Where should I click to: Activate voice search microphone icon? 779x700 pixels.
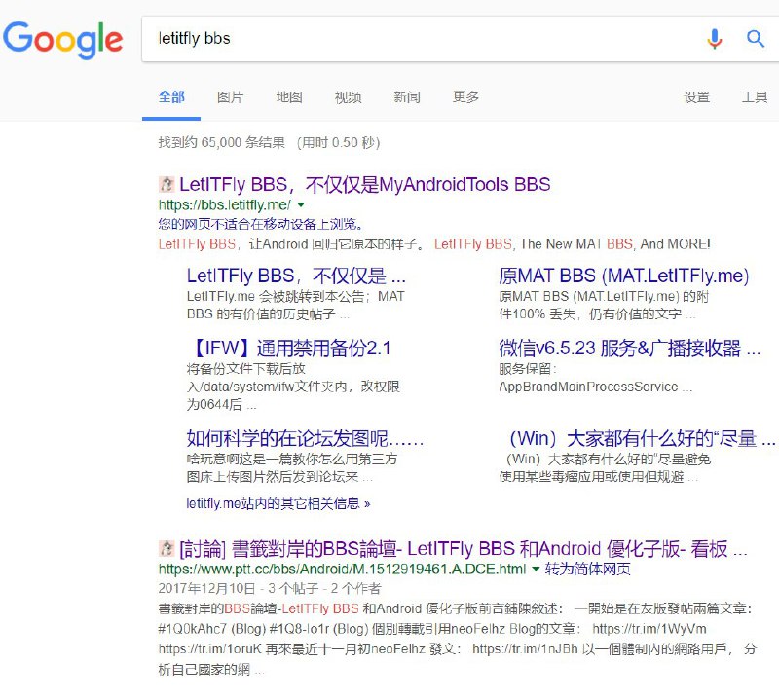pyautogui.click(x=715, y=39)
